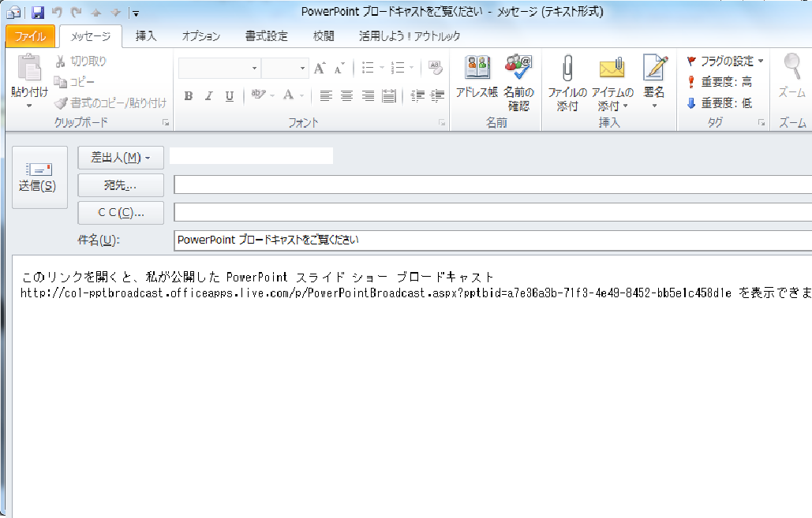Open the highlight color dropdown arrow

click(272, 95)
